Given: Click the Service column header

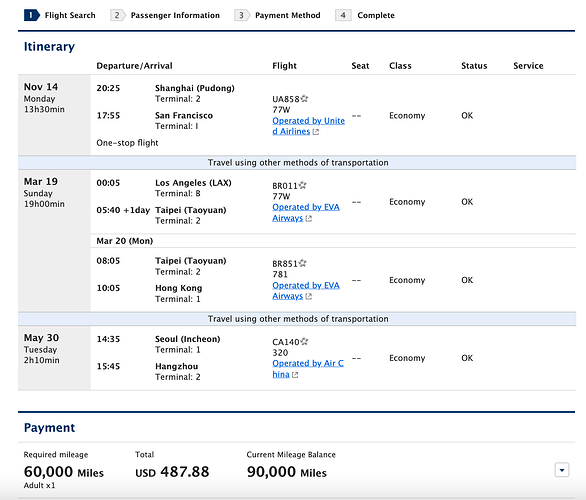Looking at the screenshot, I should (x=528, y=66).
